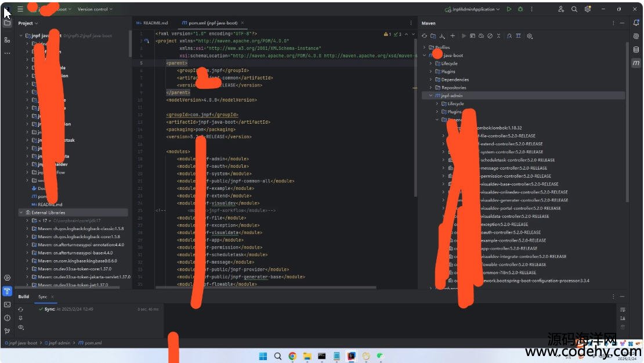Toggle Maven offline mode
Screen dimensions: 644x363
point(481,36)
